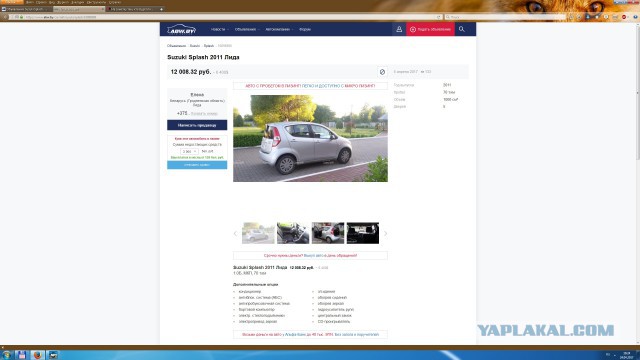This screenshot has width=640, height=360.
Task: Open the leasing term dropdown
Action: (189, 151)
